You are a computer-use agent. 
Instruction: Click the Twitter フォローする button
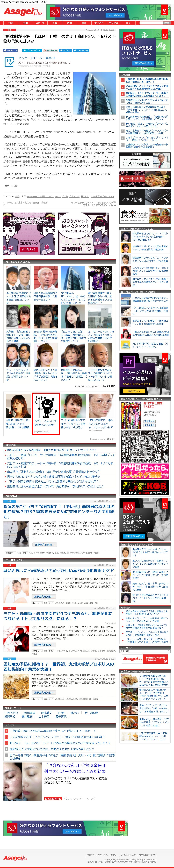tap(81, 50)
